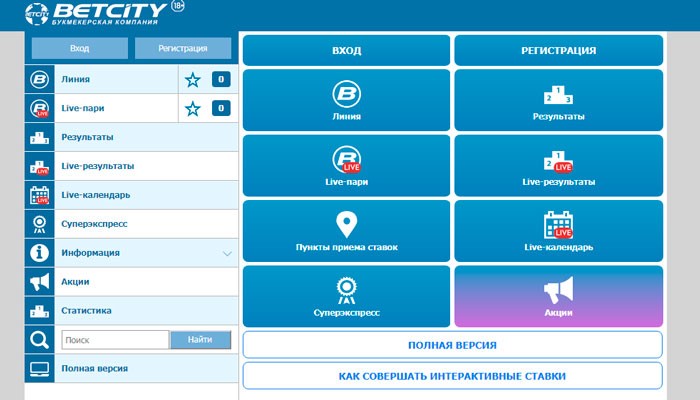Viewport: 700px width, 400px height.
Task: Open the Линия tile in the main grid
Action: [346, 100]
